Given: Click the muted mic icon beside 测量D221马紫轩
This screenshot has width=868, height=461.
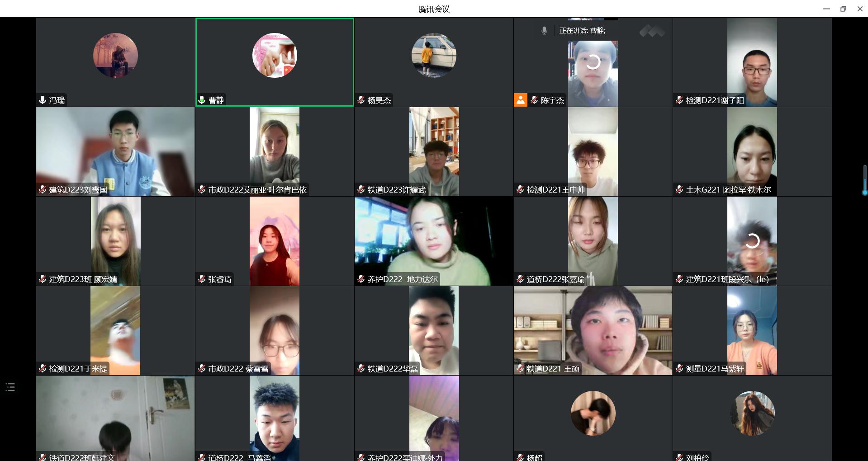Looking at the screenshot, I should [x=679, y=369].
